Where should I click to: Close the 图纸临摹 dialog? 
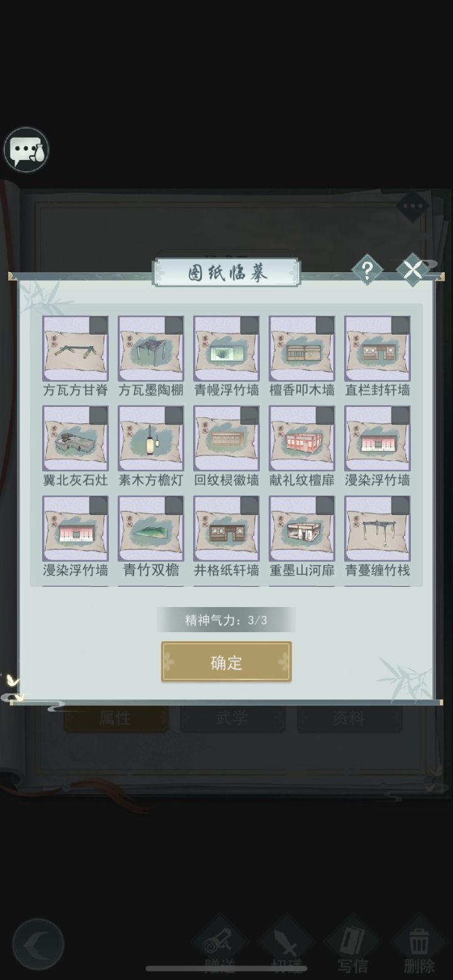tap(413, 270)
